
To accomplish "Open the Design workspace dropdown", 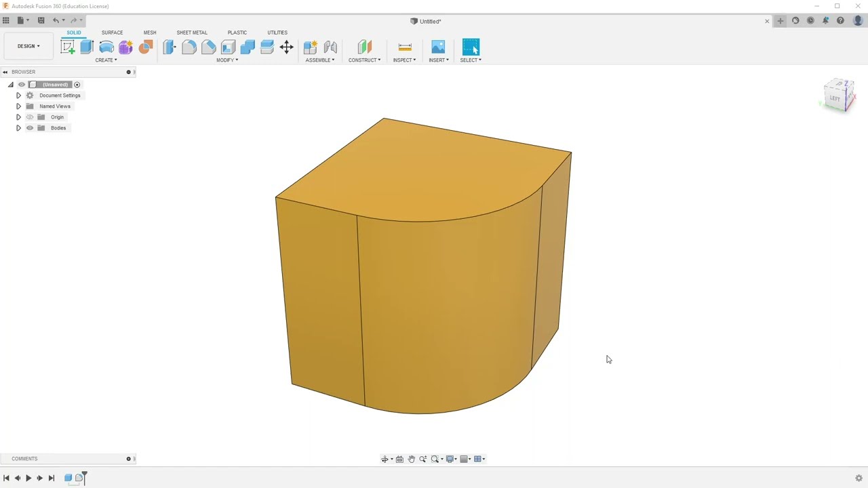I will 28,46.
